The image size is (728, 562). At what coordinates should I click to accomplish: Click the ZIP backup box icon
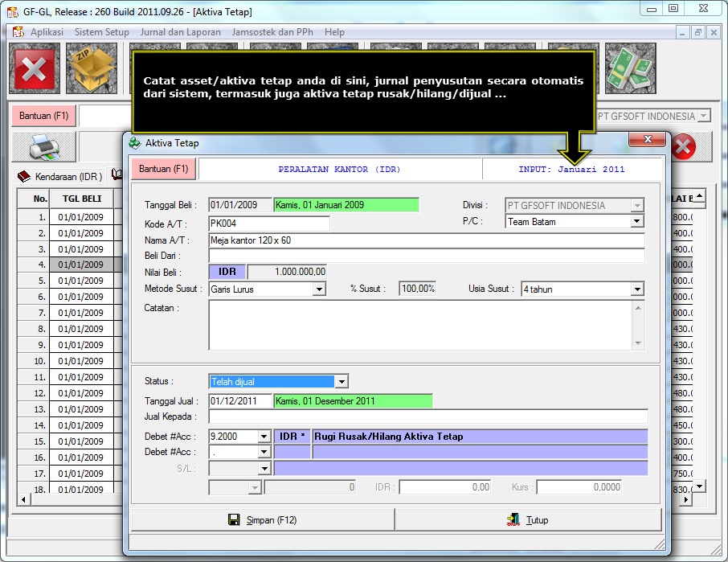tap(92, 68)
